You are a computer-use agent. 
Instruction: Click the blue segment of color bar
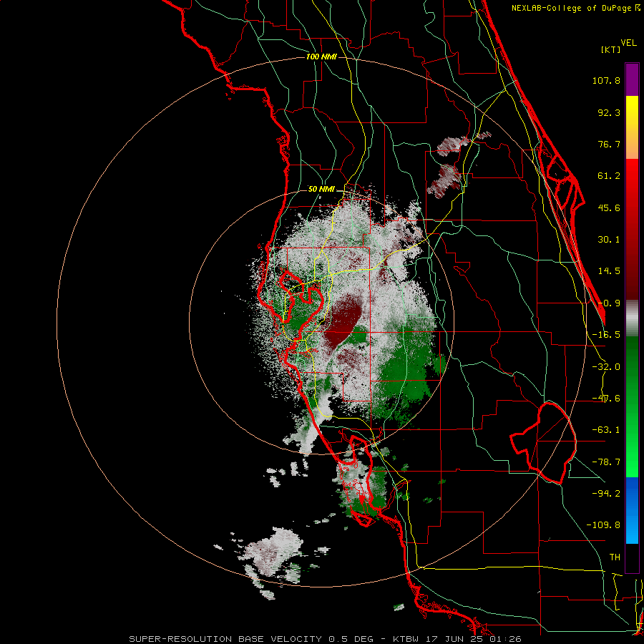632,510
